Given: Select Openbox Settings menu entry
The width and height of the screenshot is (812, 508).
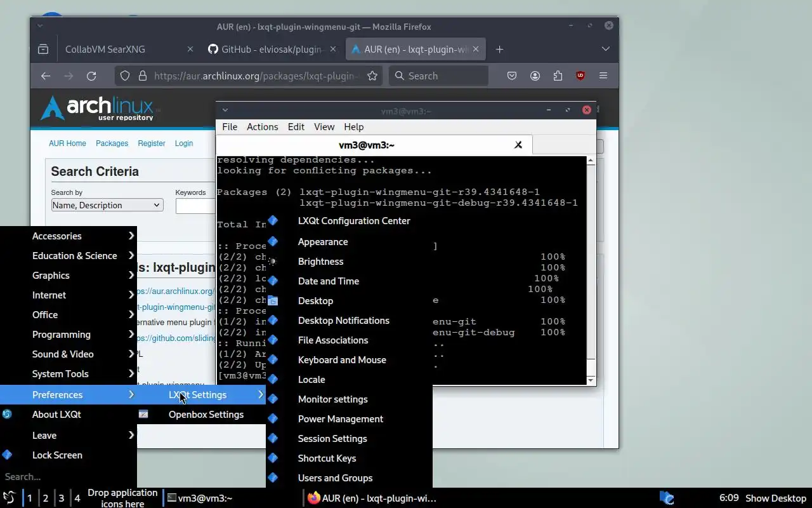Looking at the screenshot, I should (201, 415).
